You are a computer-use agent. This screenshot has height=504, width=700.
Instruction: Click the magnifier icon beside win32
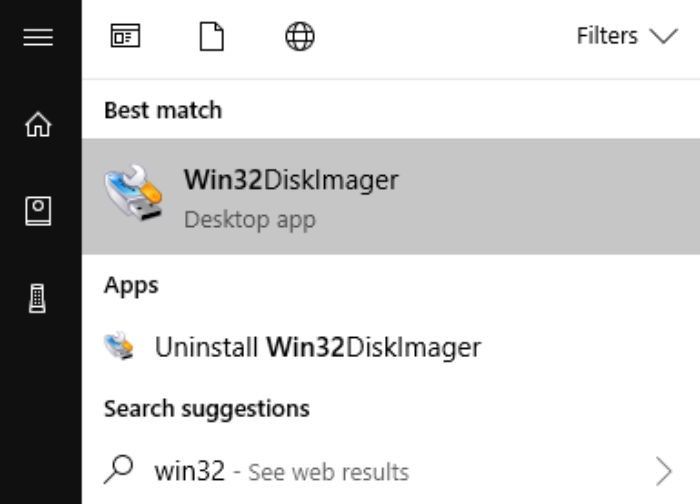(119, 469)
